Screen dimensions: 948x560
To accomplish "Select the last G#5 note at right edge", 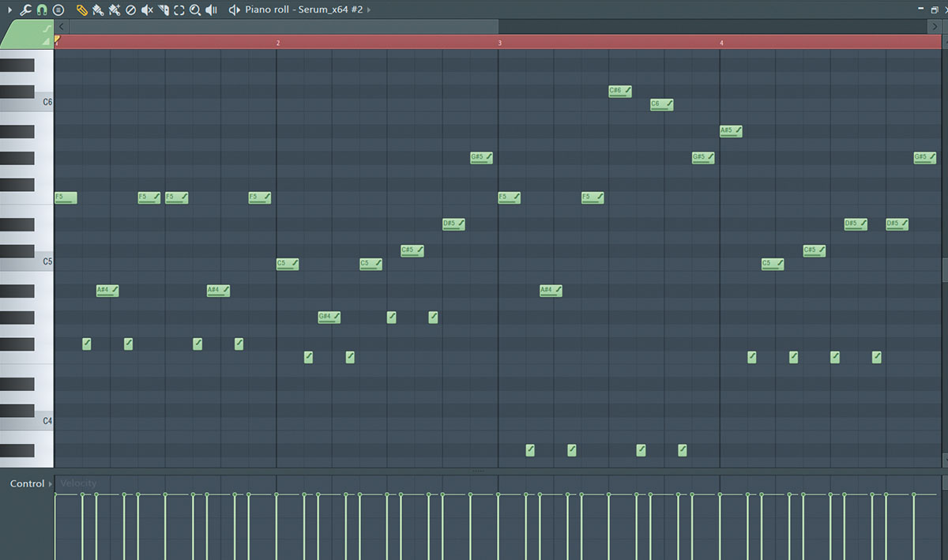I will click(925, 157).
